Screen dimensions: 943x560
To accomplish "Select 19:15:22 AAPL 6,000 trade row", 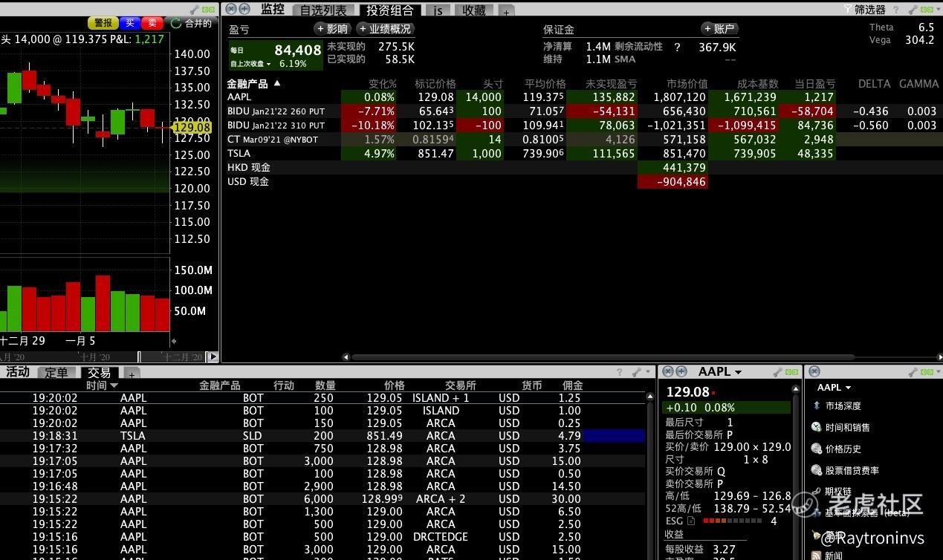I will tap(323, 499).
